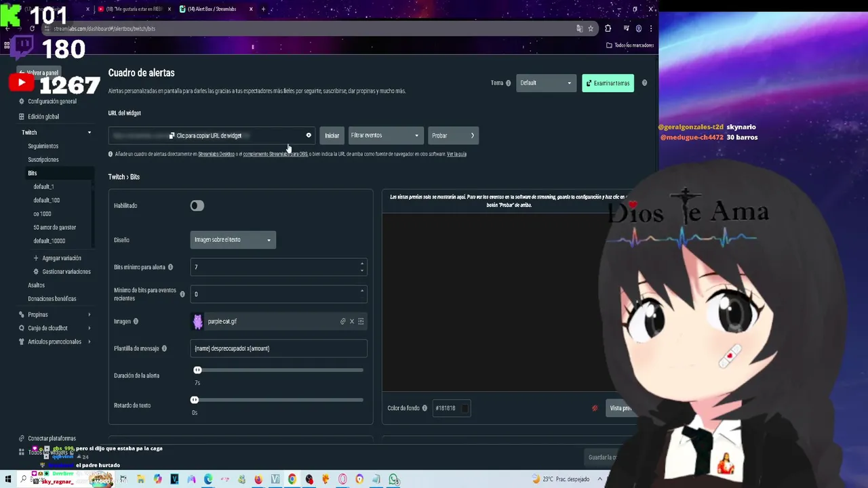The height and width of the screenshot is (488, 868).
Task: Open Chrome three-dot menu
Action: [651, 28]
